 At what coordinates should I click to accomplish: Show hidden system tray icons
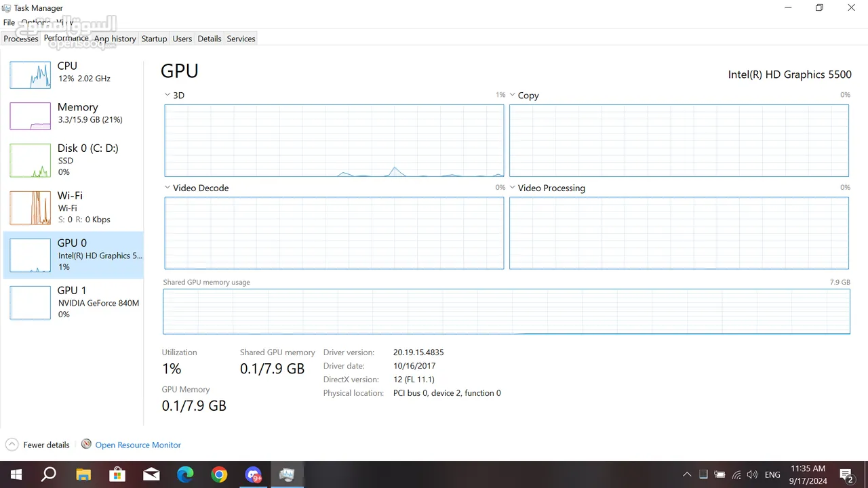pyautogui.click(x=687, y=474)
